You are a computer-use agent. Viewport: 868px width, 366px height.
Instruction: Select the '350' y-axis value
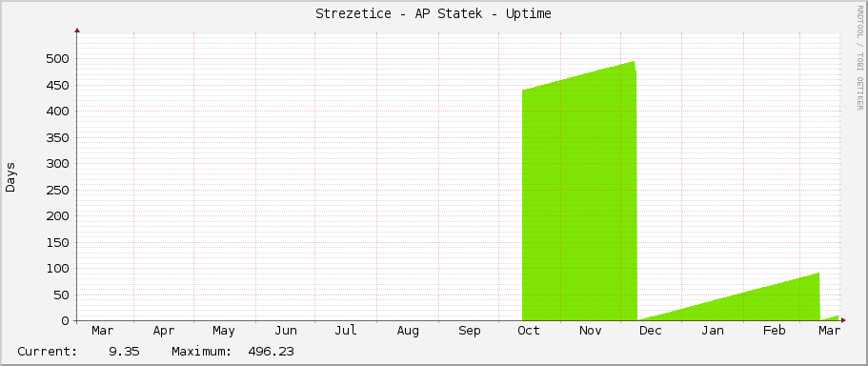pos(57,137)
